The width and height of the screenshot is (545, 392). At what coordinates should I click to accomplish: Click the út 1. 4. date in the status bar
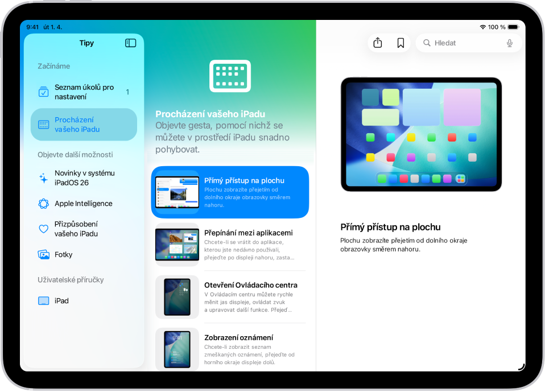click(x=52, y=27)
